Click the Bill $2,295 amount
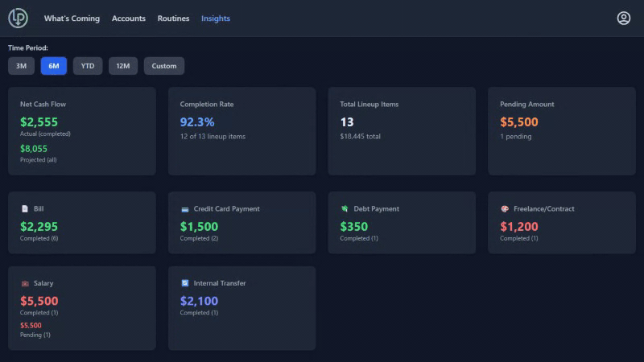644x362 pixels. pos(39,227)
